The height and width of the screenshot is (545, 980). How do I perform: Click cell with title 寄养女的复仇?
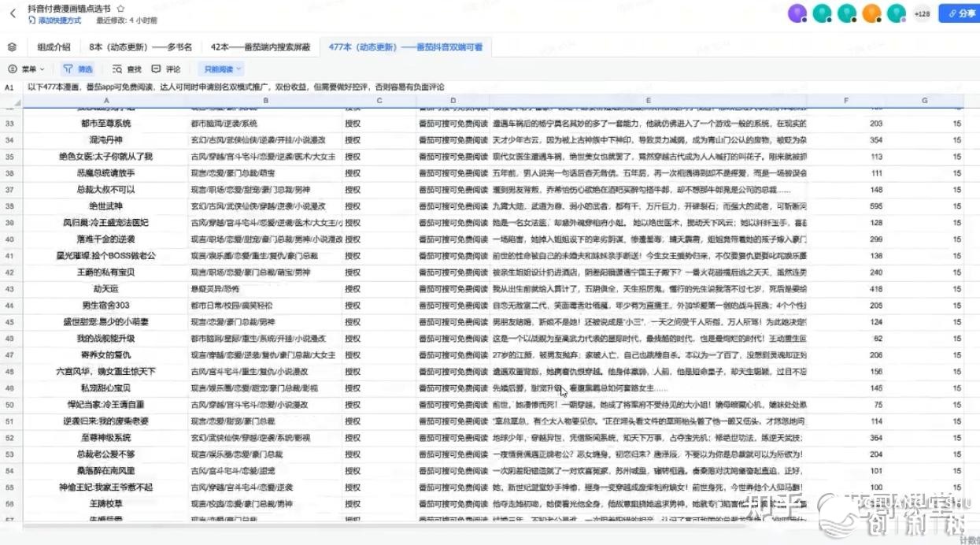105,355
